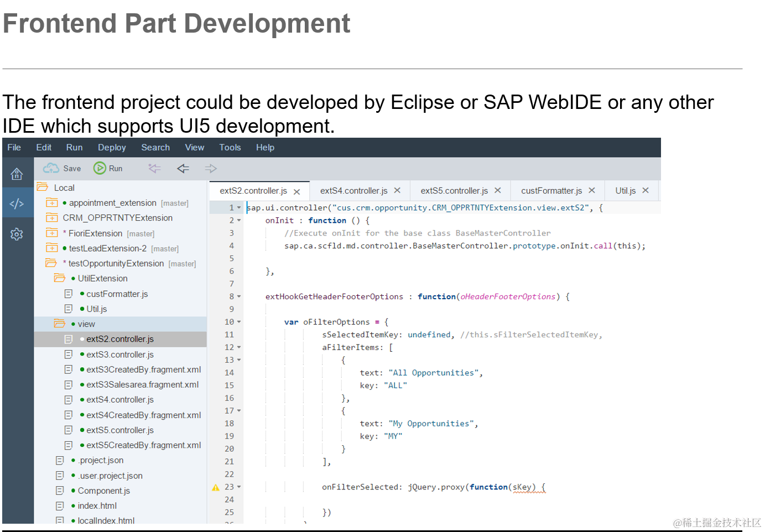Fold code at line 1 arrow
Viewport: 765px width, 532px height.
(239, 208)
